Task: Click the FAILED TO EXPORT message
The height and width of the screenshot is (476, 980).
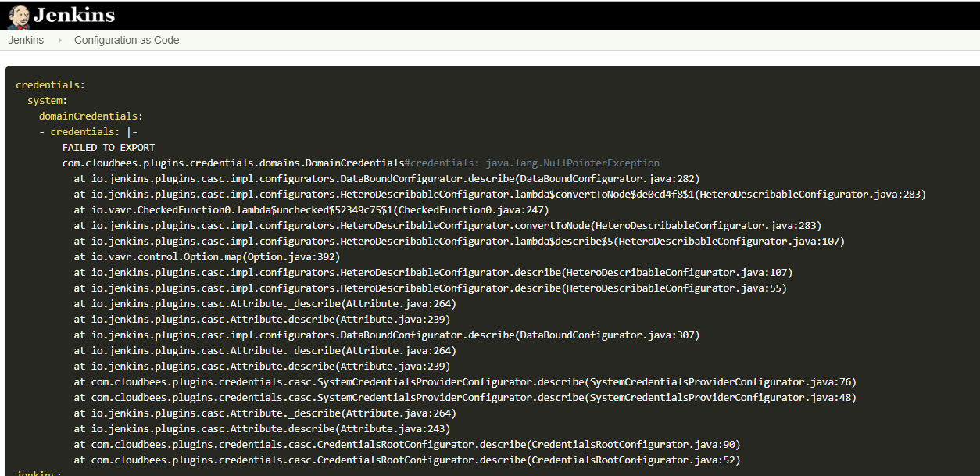Action: [108, 147]
